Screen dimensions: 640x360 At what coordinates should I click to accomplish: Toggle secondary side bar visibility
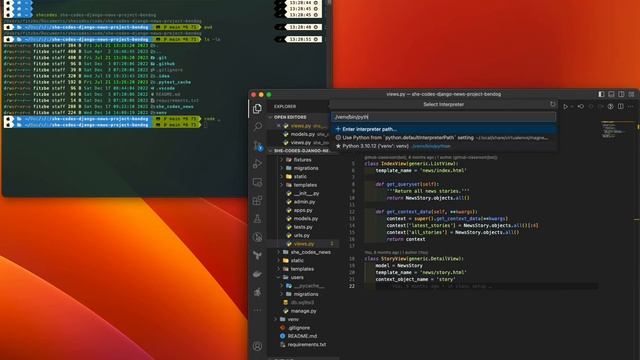621,94
